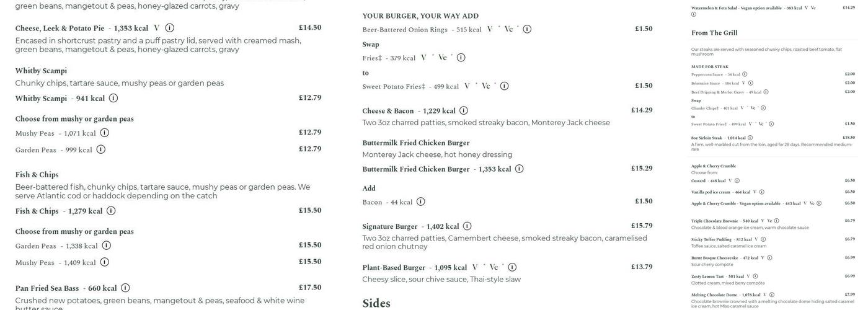Select the From The Grill heading
The width and height of the screenshot is (868, 310).
point(714,33)
